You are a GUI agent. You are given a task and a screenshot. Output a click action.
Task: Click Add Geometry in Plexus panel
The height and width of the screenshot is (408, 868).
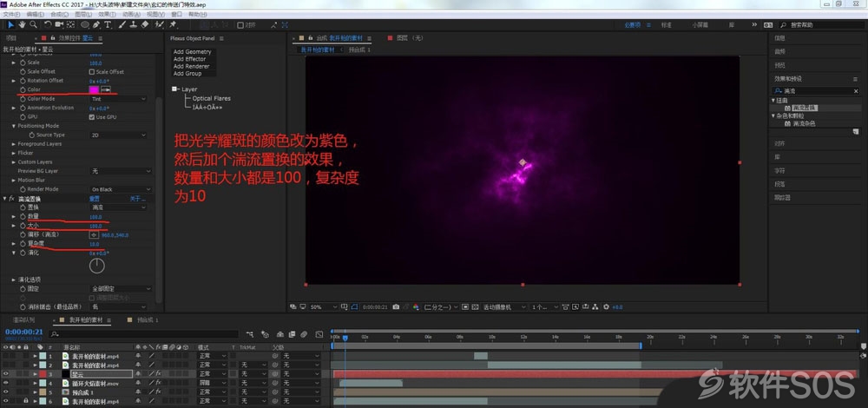pyautogui.click(x=192, y=51)
